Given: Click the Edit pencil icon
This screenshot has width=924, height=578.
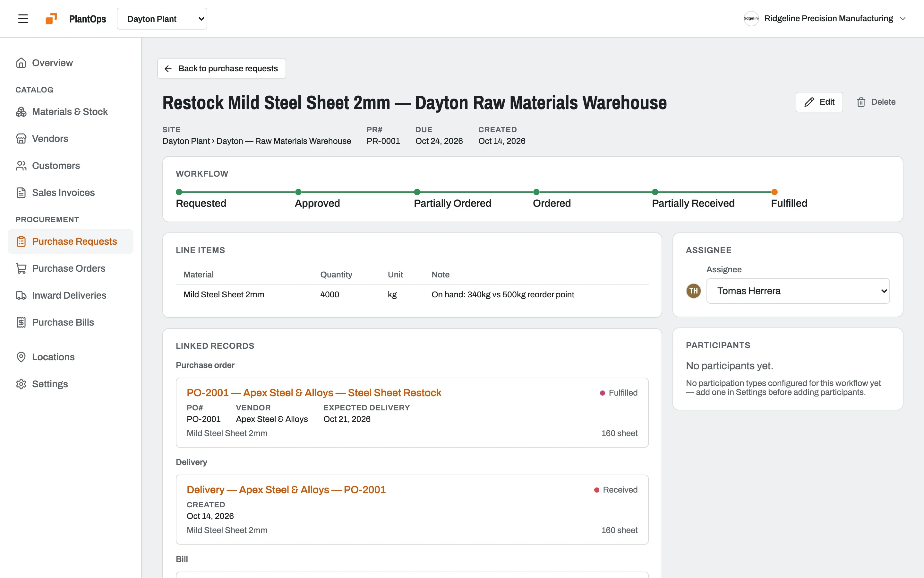Looking at the screenshot, I should coord(809,102).
